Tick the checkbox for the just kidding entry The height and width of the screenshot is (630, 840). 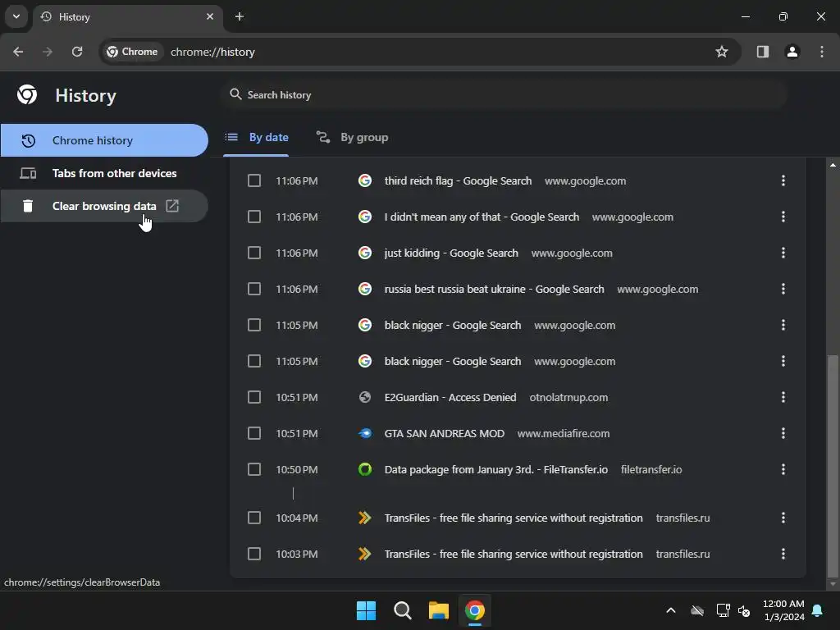(x=254, y=253)
